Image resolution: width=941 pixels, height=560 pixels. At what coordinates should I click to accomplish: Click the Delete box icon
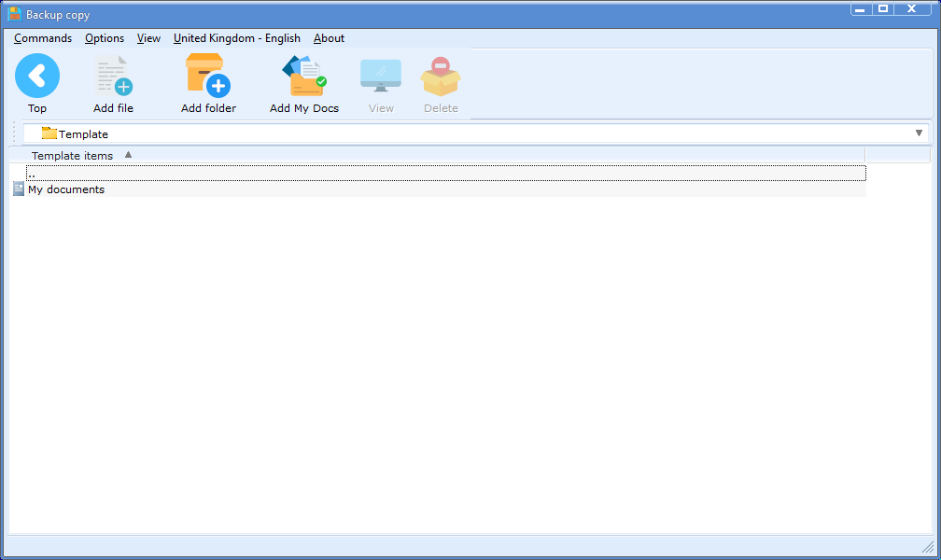coord(441,77)
